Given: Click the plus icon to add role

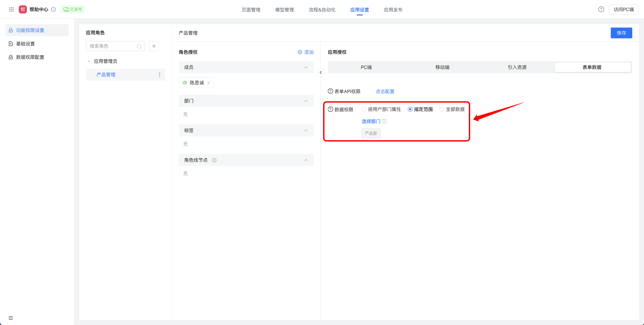Looking at the screenshot, I should coord(154,46).
